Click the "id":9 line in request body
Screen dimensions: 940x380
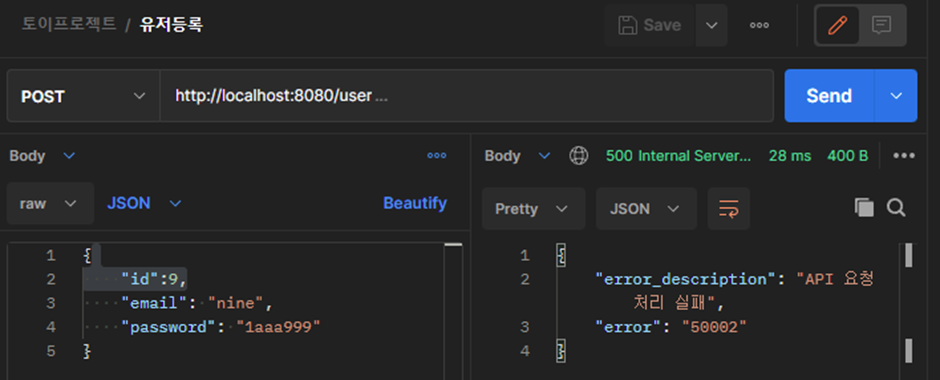pos(154,279)
